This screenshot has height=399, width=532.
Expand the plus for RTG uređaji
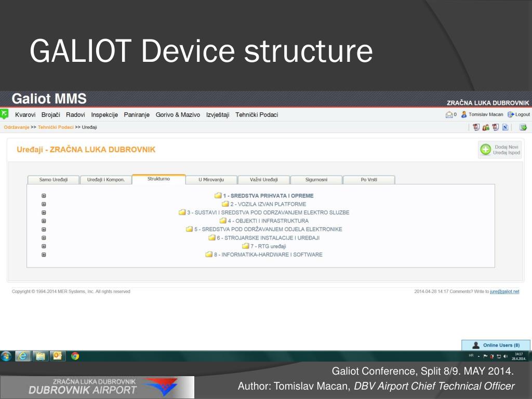(44, 246)
